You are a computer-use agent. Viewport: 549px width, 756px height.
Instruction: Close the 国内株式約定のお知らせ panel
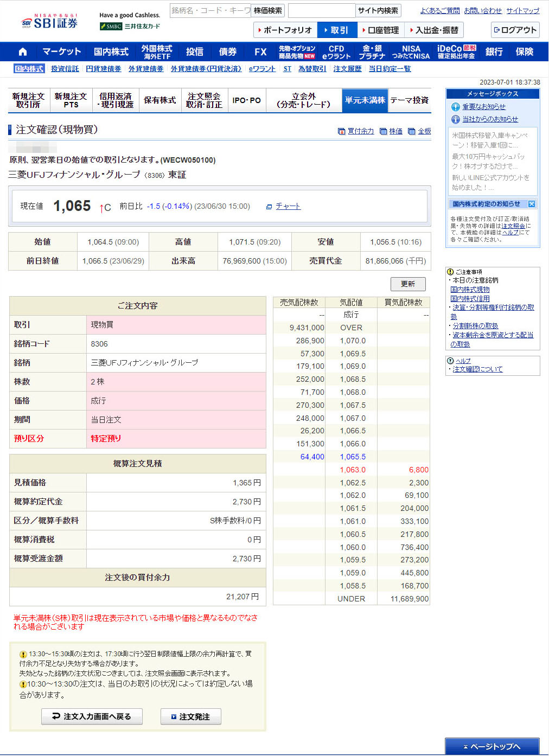tap(531, 204)
